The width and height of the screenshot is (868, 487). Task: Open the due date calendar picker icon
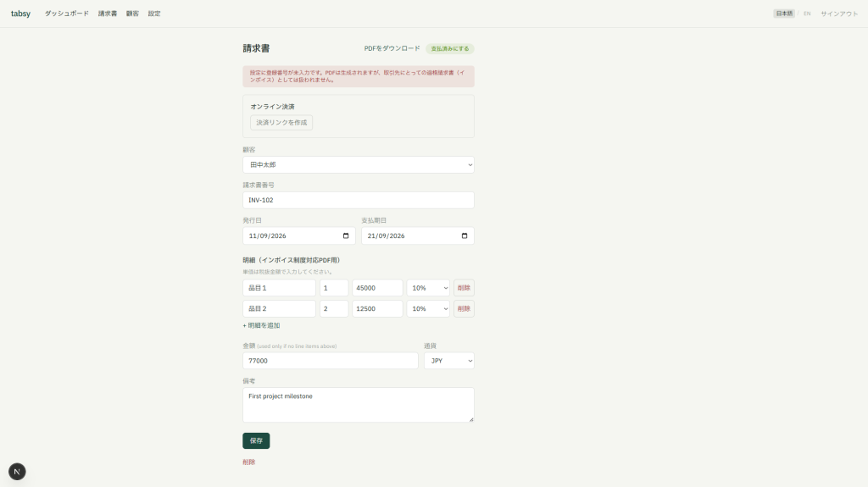tap(465, 235)
